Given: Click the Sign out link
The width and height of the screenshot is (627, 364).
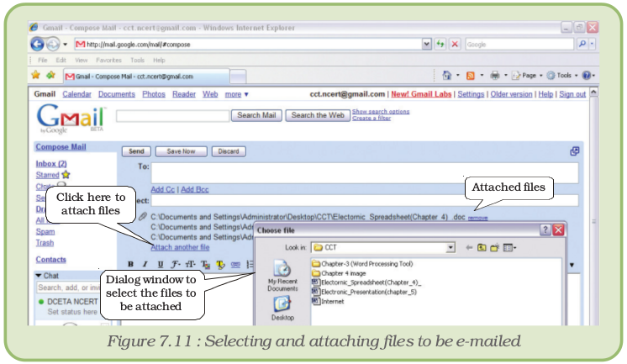Looking at the screenshot, I should coord(572,94).
